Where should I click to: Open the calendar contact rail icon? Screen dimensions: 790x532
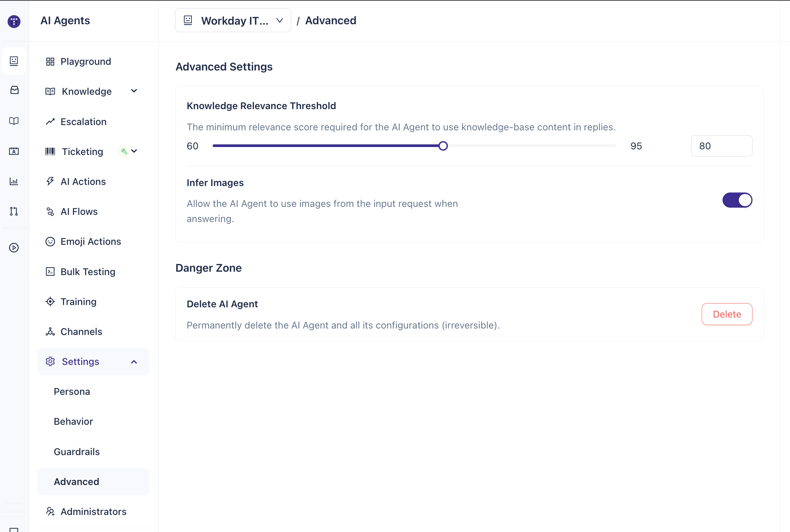pos(14,151)
